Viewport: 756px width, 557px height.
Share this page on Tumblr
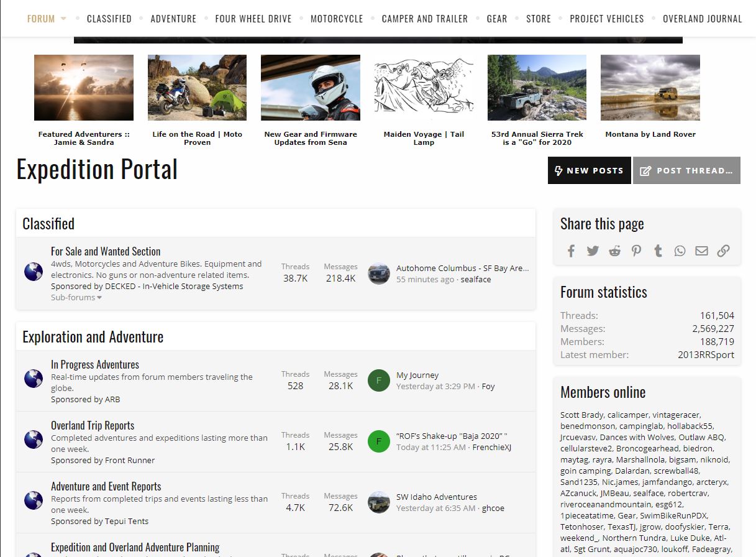[x=658, y=251]
